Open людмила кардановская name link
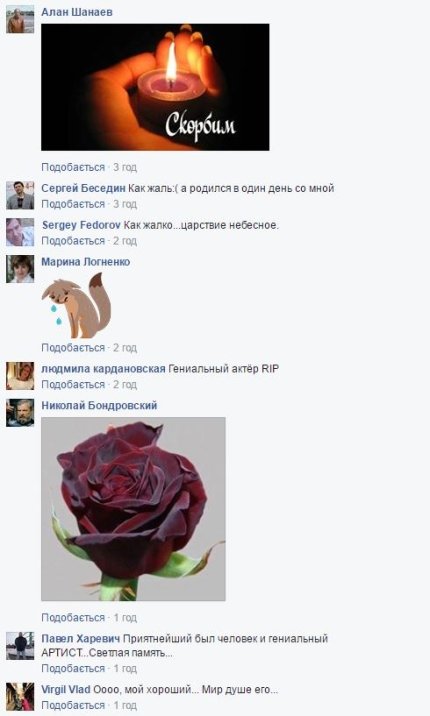The width and height of the screenshot is (430, 716). click(103, 369)
